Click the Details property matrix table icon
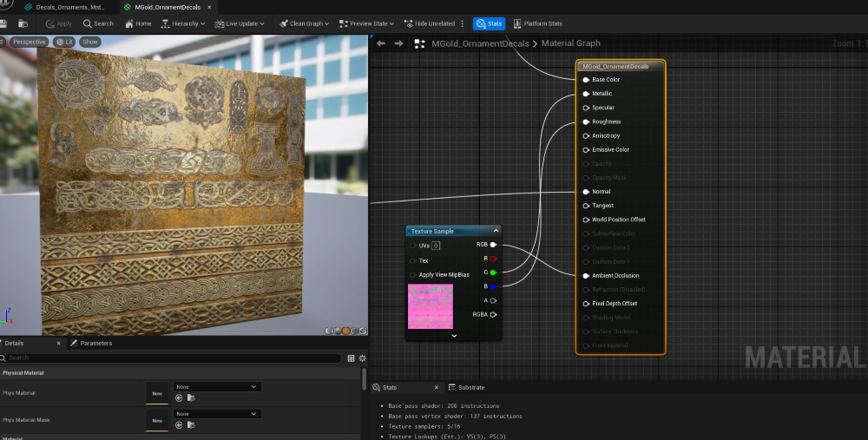Viewport: 868px width, 440px height. click(351, 358)
